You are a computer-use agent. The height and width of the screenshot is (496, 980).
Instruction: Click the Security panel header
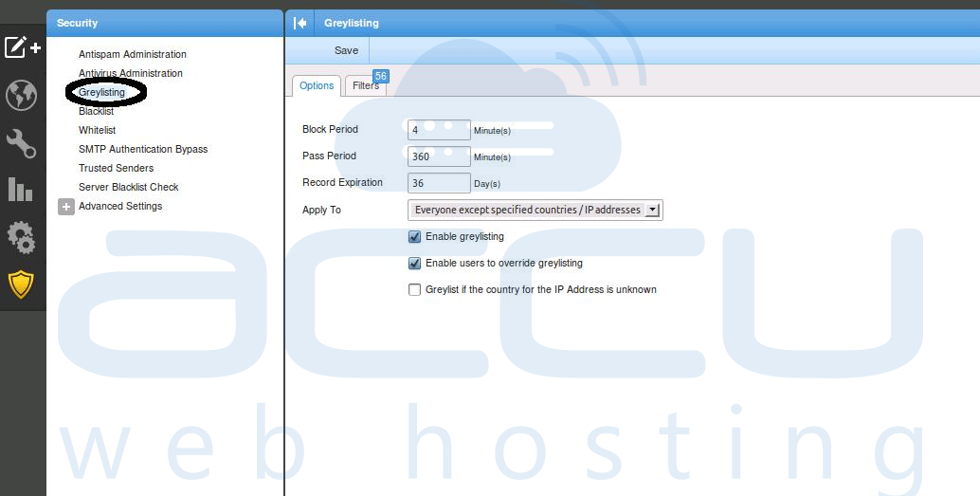pos(165,23)
